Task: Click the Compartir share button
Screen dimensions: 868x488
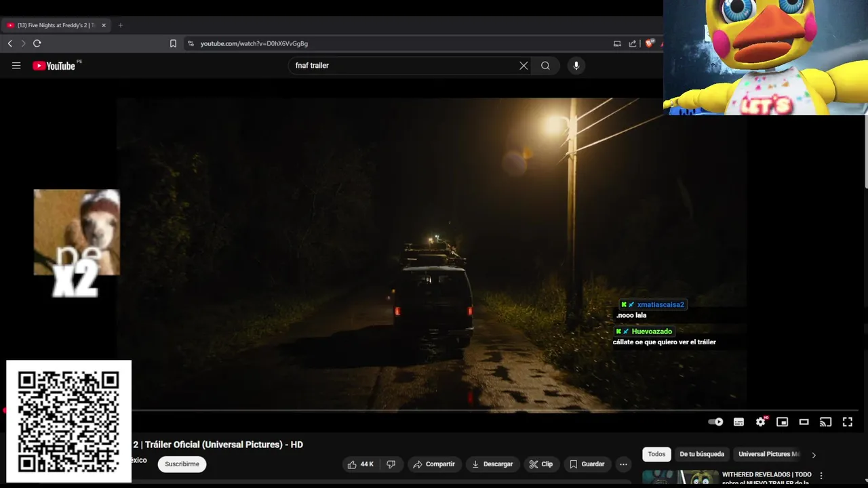Action: coord(434,464)
